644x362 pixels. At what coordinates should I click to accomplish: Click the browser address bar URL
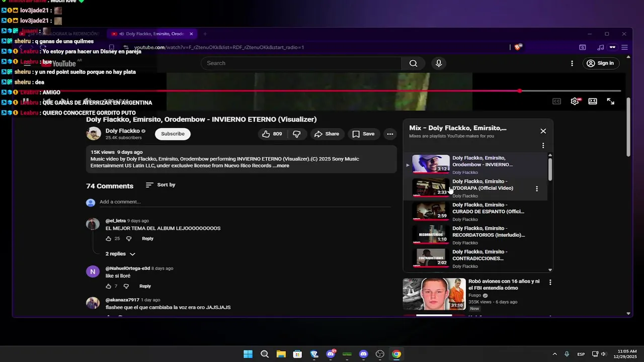[219, 47]
